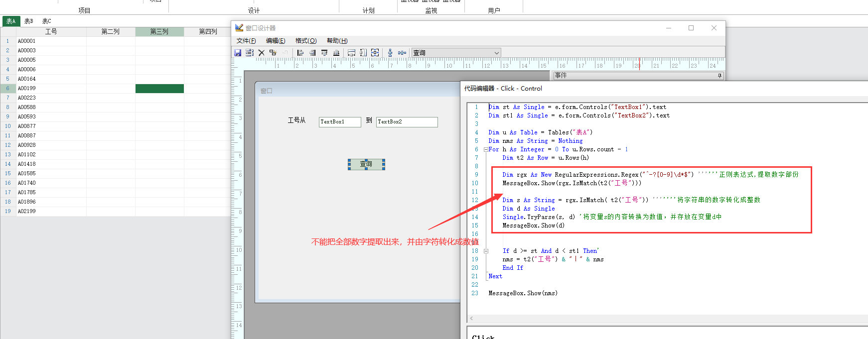Select cell A00588 in the 工号 column
This screenshot has height=339, width=868.
(51, 108)
